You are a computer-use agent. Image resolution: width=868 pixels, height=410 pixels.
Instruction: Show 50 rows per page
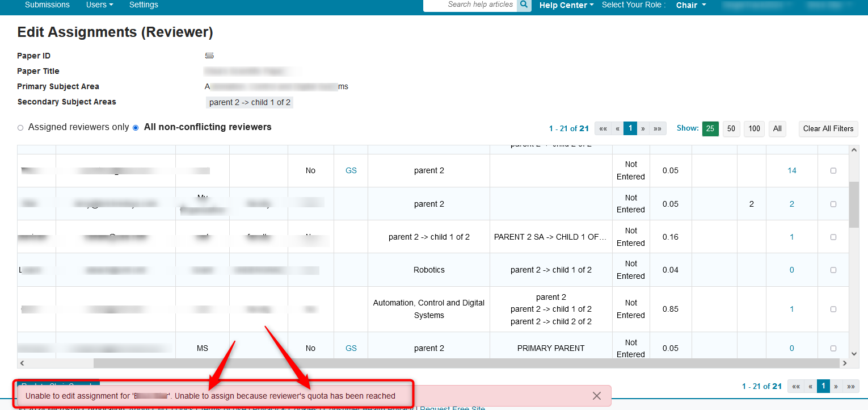coord(731,128)
